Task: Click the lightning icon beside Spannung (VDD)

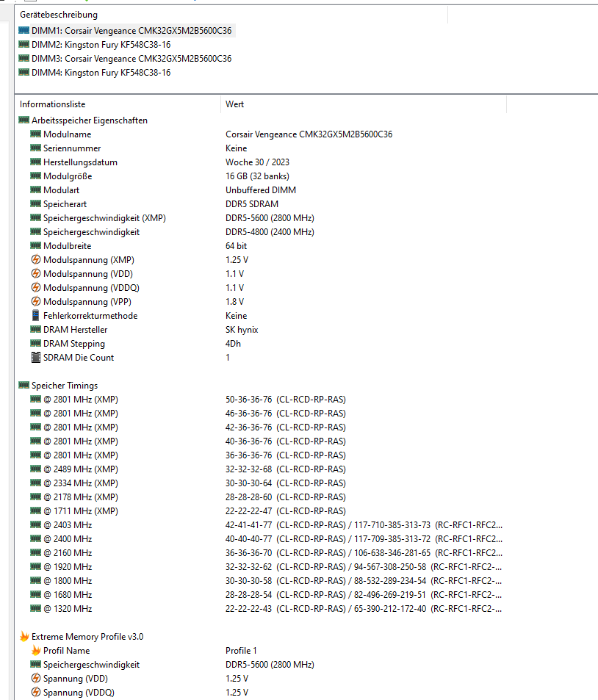Action: click(x=36, y=678)
